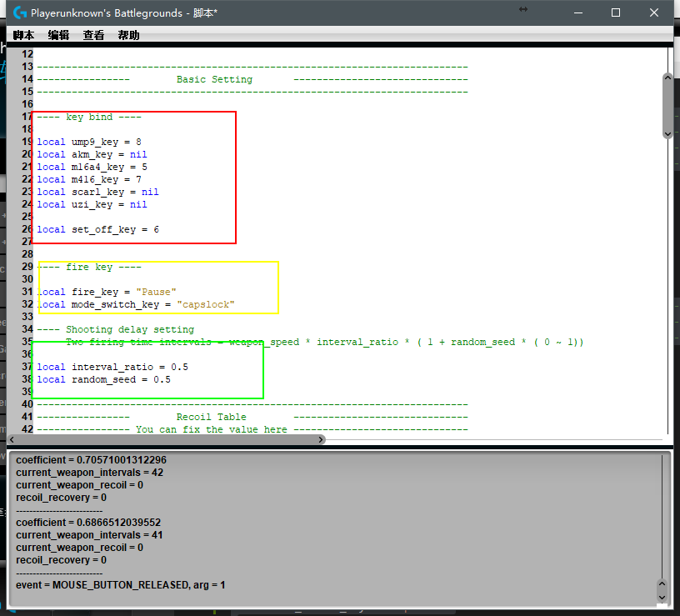Click 'You can fix the value here' comment
Image resolution: width=680 pixels, height=616 pixels.
tap(211, 429)
